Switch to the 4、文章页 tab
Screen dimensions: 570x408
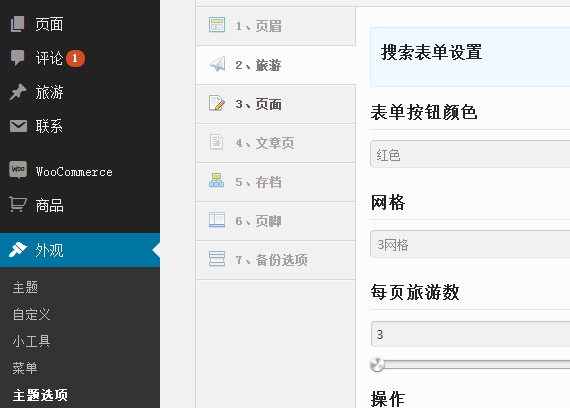tap(276, 143)
